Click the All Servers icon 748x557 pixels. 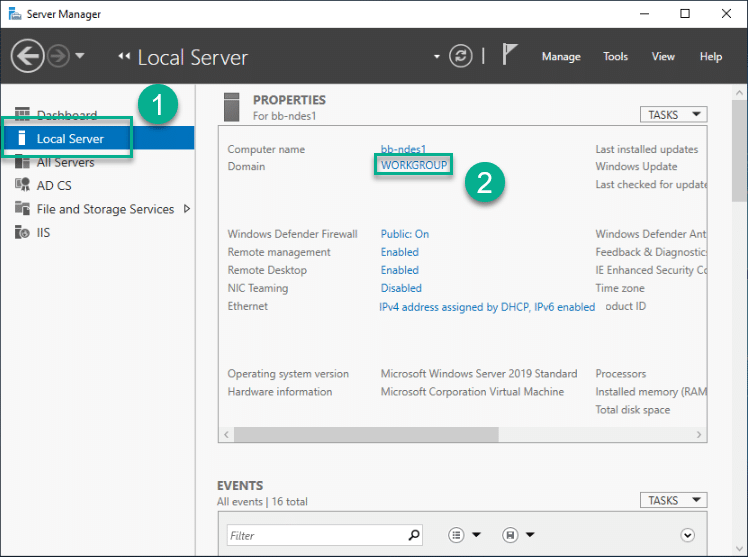22,162
